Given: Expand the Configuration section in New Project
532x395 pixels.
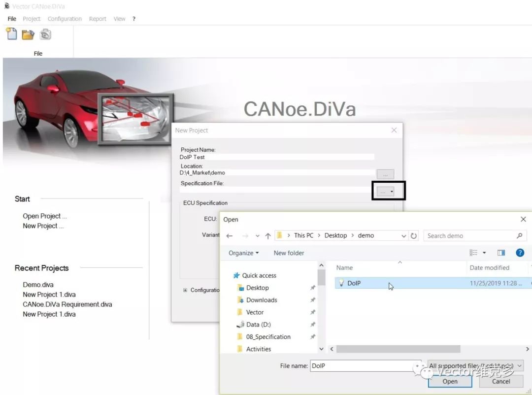Looking at the screenshot, I should 185,290.
